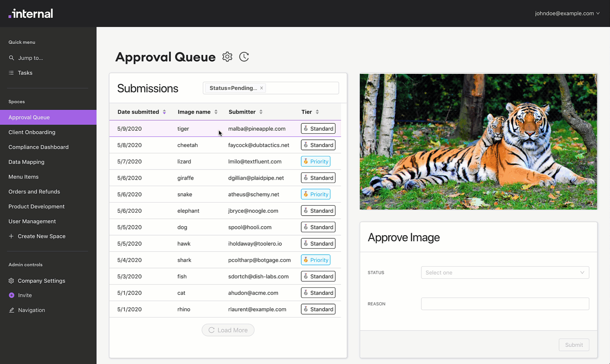Viewport: 610px width, 364px height.
Task: Click the Load More button
Action: (228, 330)
